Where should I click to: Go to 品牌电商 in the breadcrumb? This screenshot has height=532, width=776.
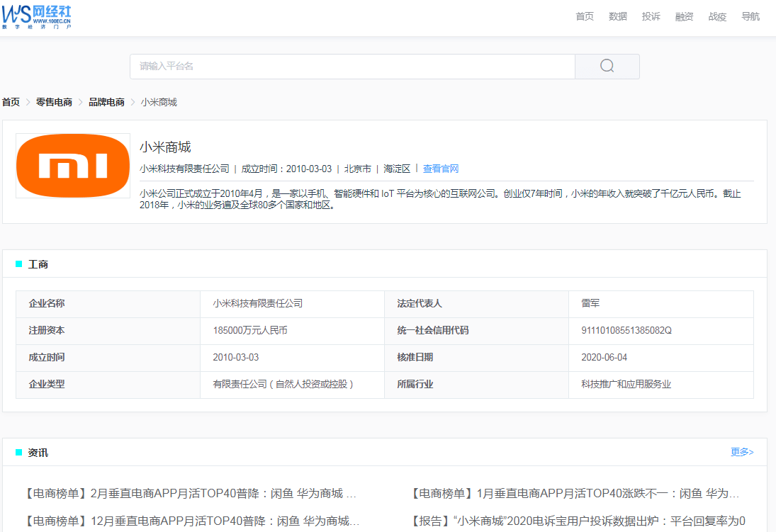point(106,102)
